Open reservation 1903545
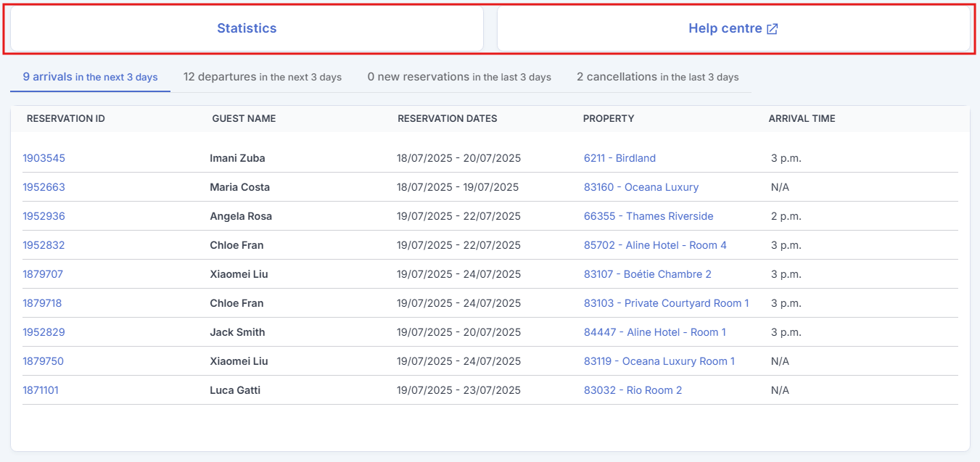This screenshot has width=980, height=462. tap(44, 158)
